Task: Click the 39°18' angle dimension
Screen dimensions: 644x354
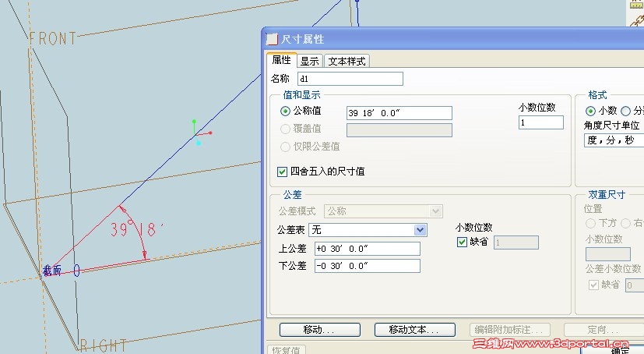Action: 136,230
